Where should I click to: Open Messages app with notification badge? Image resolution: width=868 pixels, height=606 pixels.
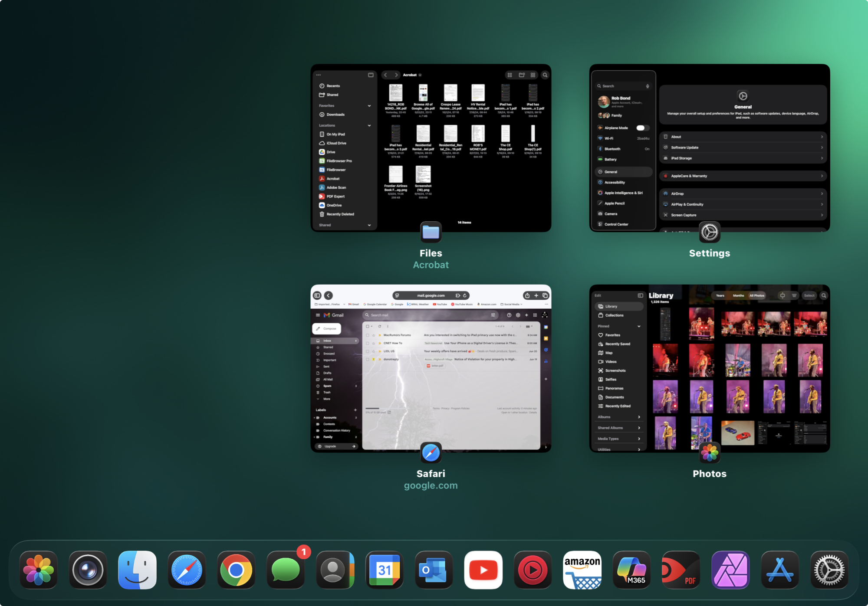[285, 570]
